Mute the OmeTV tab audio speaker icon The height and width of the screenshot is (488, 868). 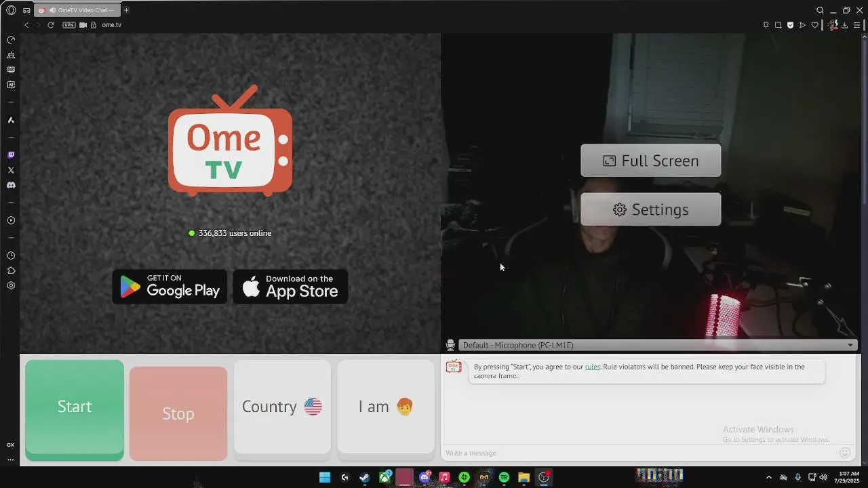click(52, 10)
